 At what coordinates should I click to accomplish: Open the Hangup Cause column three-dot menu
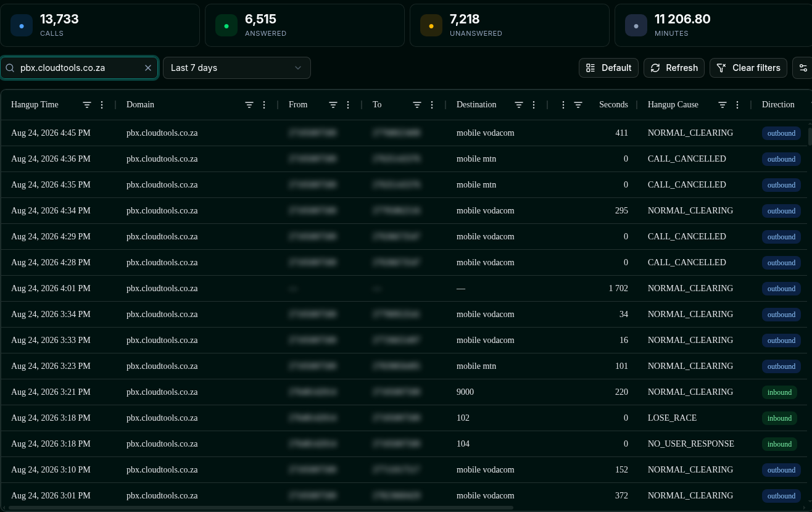[737, 105]
